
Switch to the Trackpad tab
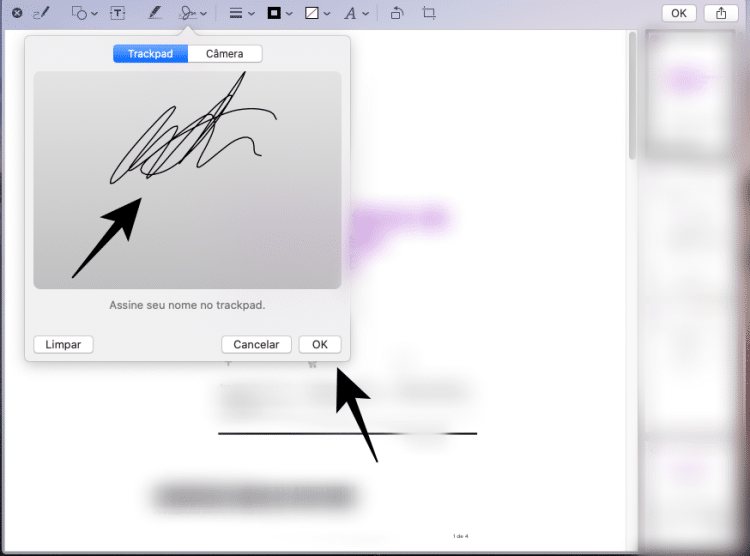click(x=151, y=54)
